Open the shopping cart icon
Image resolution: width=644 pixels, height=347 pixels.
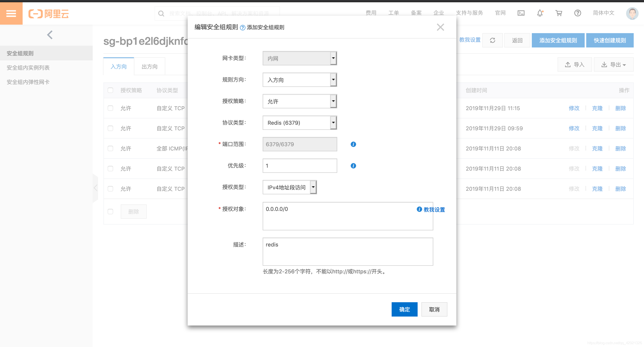559,13
